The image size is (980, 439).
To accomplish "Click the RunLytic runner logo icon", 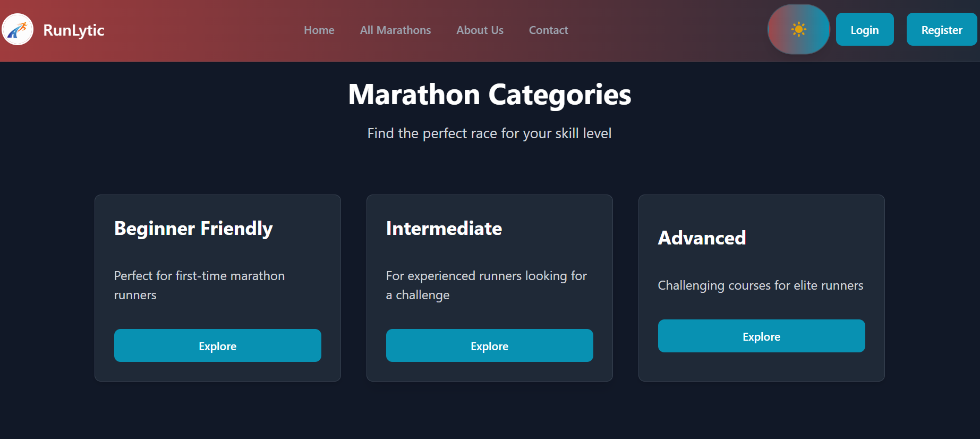I will [x=18, y=29].
